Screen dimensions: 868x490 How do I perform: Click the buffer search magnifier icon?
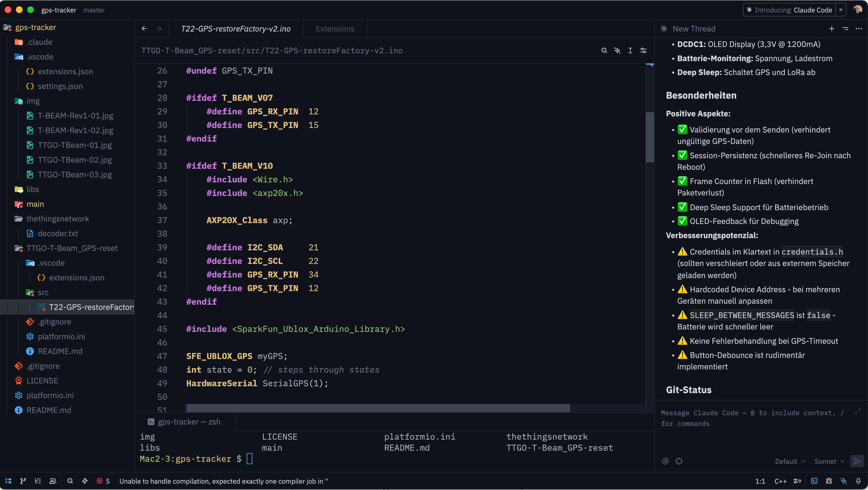click(604, 50)
